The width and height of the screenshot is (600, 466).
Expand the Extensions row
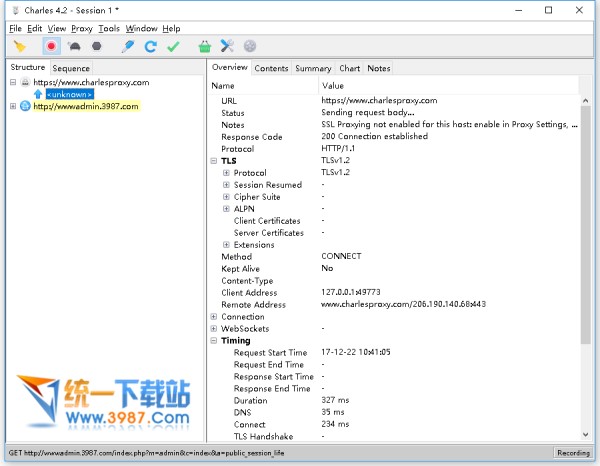click(x=226, y=244)
